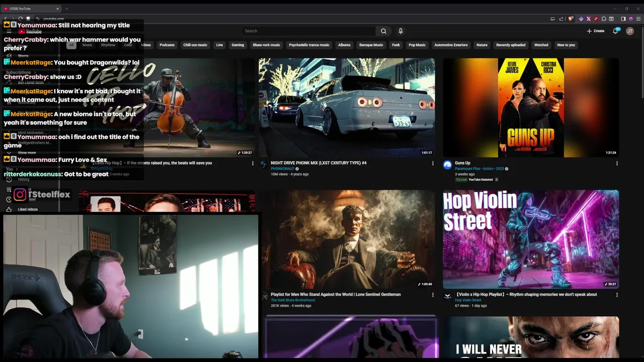
Task: Select the Blues rock music chip
Action: (x=266, y=45)
